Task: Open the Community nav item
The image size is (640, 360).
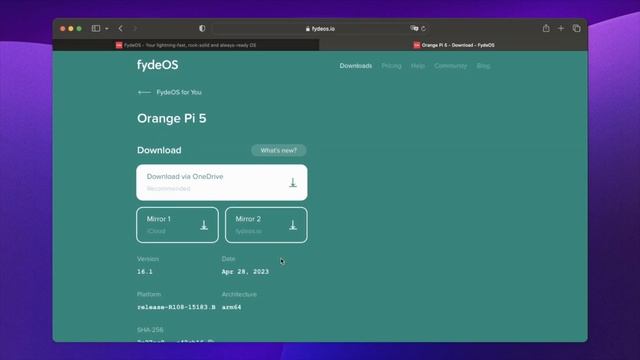Action: click(x=450, y=66)
